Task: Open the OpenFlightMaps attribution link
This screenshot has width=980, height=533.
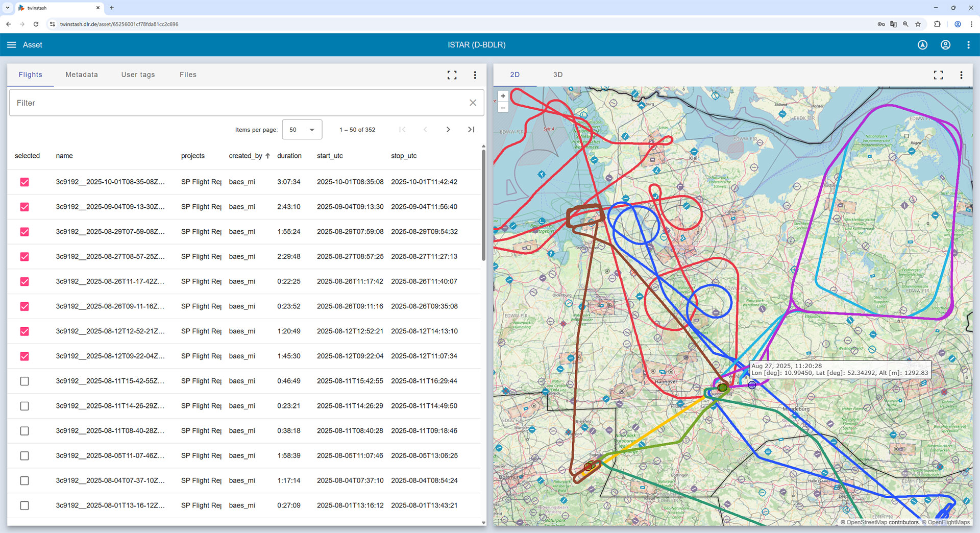Action: [x=948, y=522]
